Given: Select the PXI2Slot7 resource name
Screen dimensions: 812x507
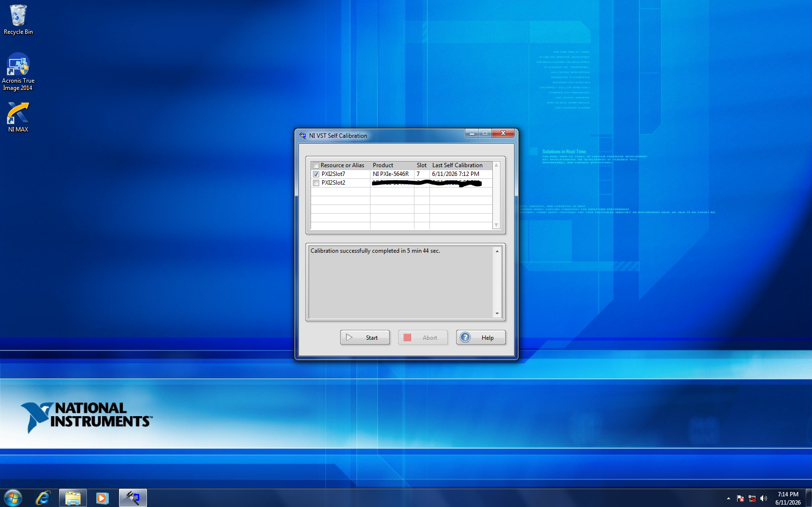Looking at the screenshot, I should [x=333, y=174].
